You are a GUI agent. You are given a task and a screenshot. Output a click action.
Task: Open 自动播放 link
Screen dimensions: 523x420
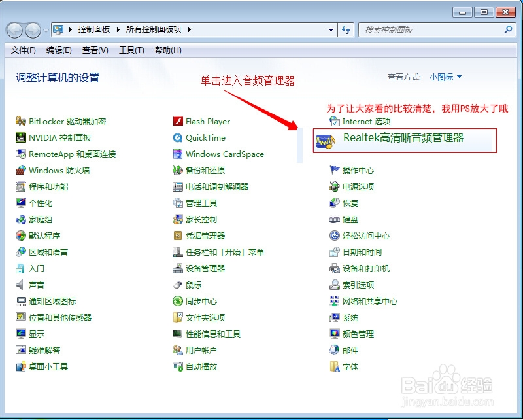click(201, 366)
